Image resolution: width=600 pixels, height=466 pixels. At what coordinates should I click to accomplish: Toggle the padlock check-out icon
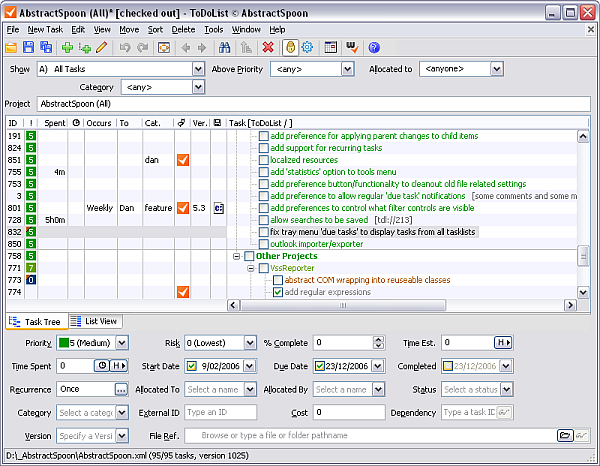click(290, 47)
